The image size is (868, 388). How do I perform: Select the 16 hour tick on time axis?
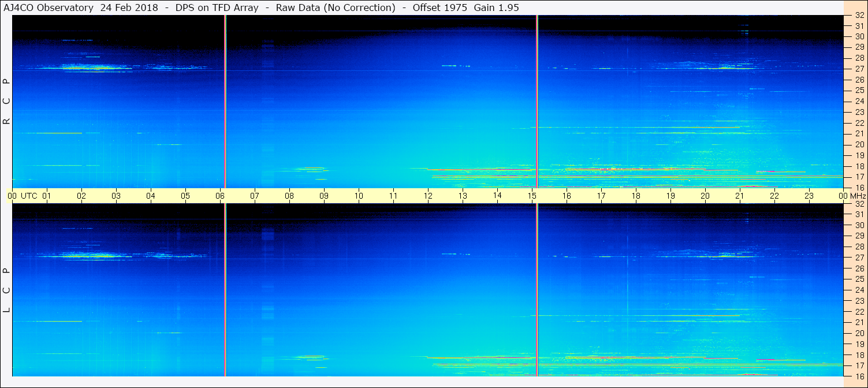point(567,196)
